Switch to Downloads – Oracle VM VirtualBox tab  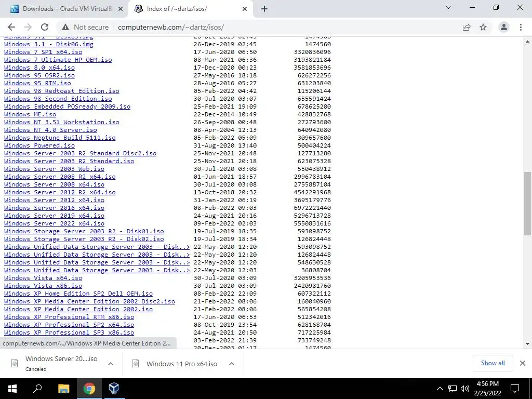point(64,9)
